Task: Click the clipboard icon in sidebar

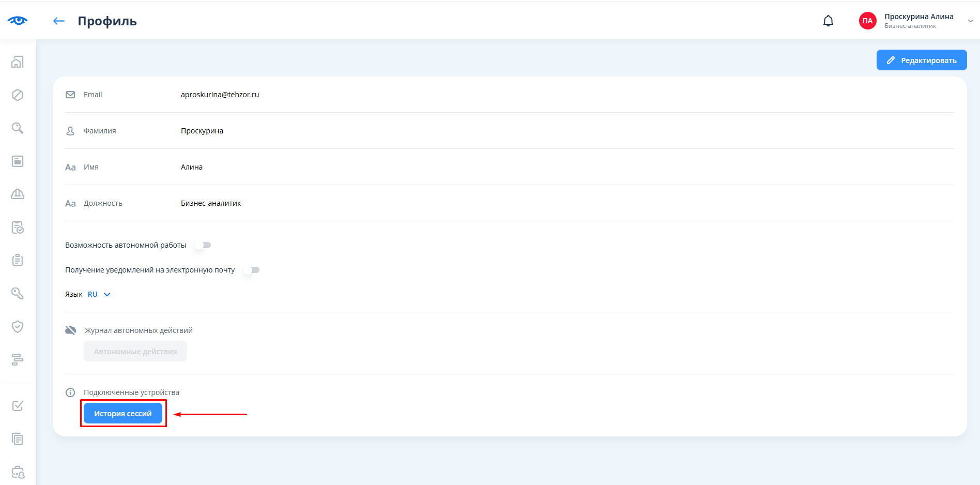Action: 18,260
